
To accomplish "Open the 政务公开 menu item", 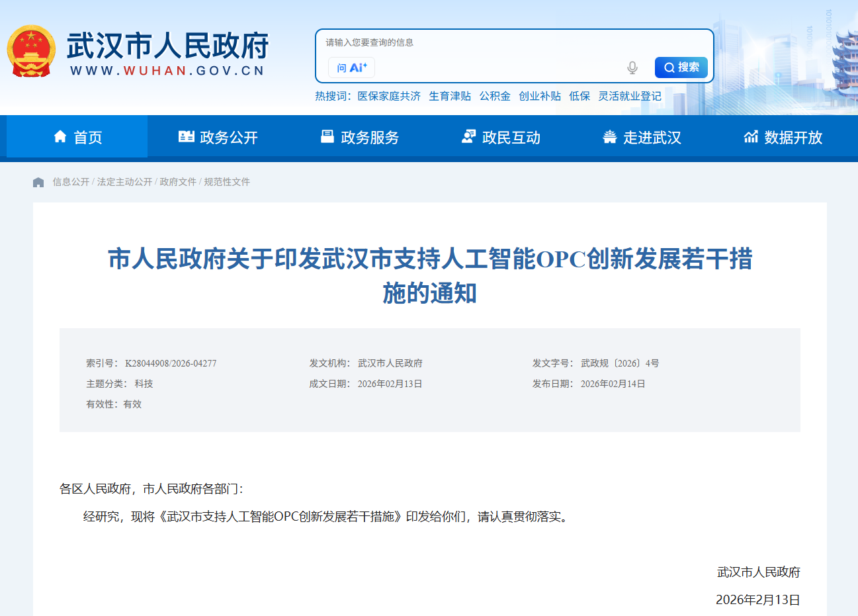I will point(218,137).
